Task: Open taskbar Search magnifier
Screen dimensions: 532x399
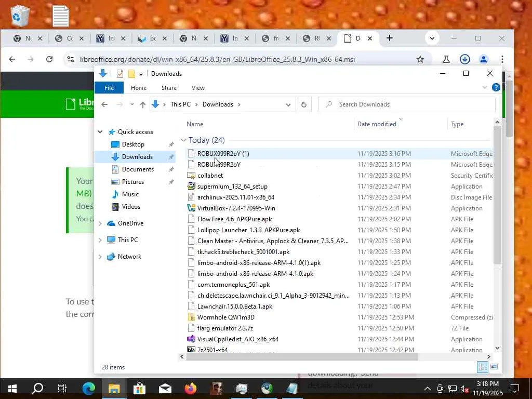Action: pos(37,388)
